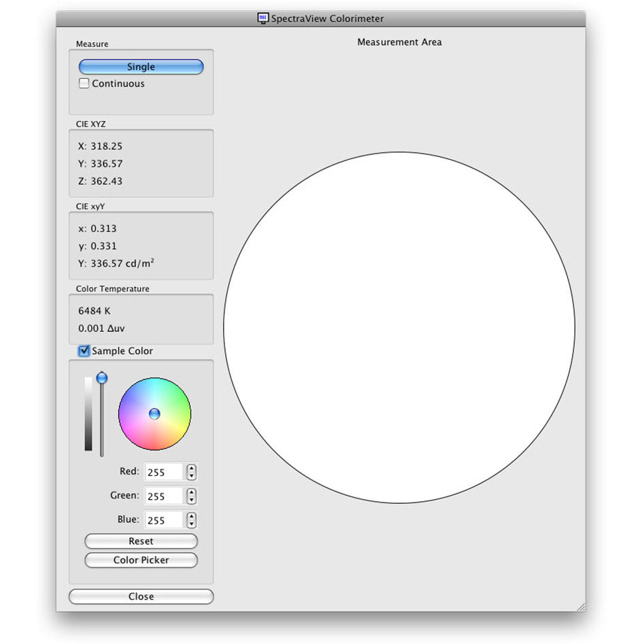Click the SpectraView monitor icon in title bar
This screenshot has width=644, height=644.
[x=263, y=18]
